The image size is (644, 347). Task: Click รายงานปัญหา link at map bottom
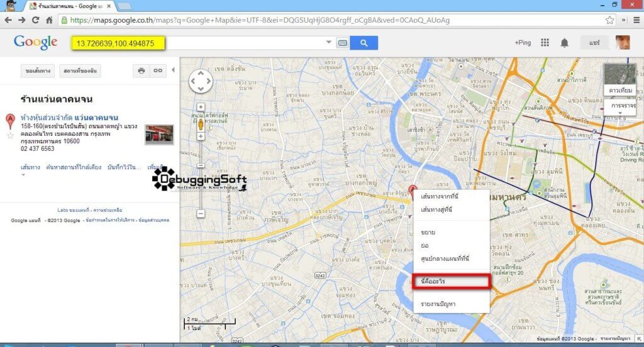pyautogui.click(x=615, y=339)
